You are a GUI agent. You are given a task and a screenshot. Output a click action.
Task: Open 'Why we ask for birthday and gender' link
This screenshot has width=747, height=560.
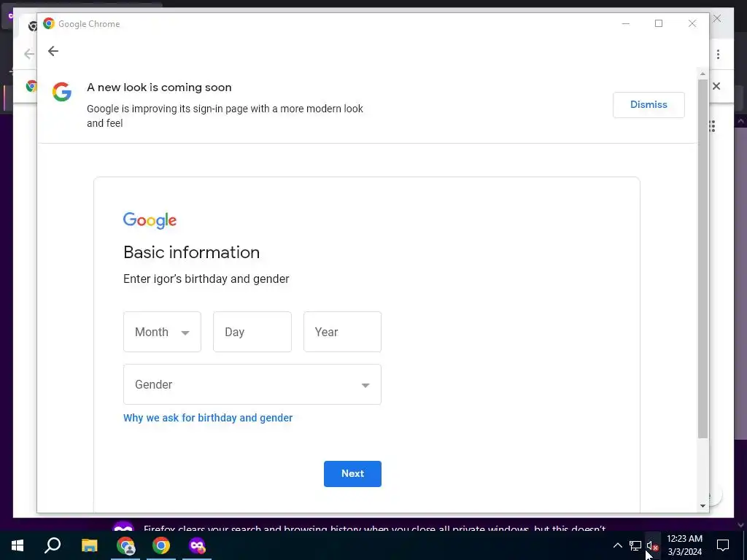pyautogui.click(x=208, y=418)
